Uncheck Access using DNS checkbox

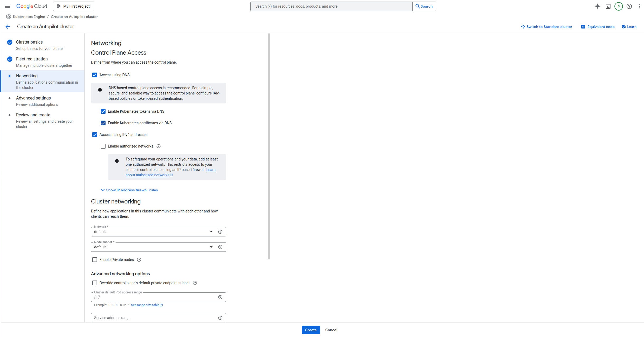pyautogui.click(x=95, y=75)
